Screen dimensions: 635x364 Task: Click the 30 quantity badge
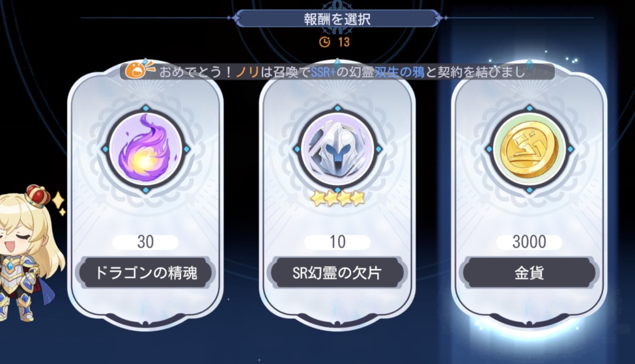pyautogui.click(x=146, y=242)
